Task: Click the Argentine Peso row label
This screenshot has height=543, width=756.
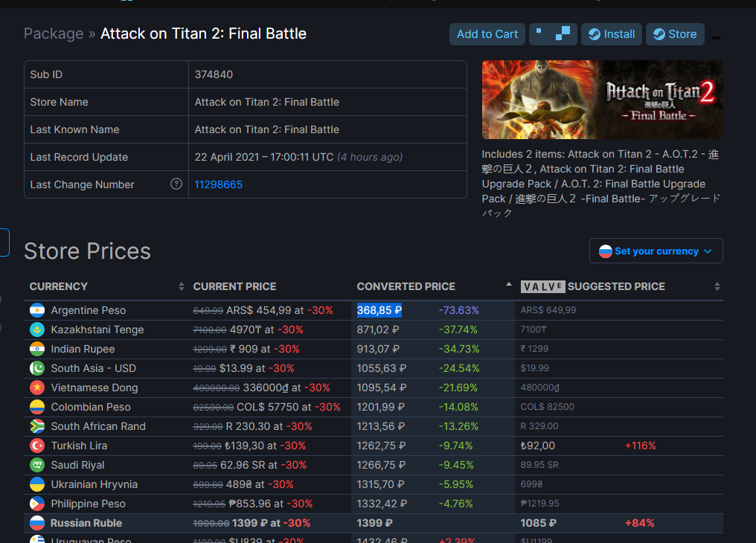Action: click(x=89, y=310)
